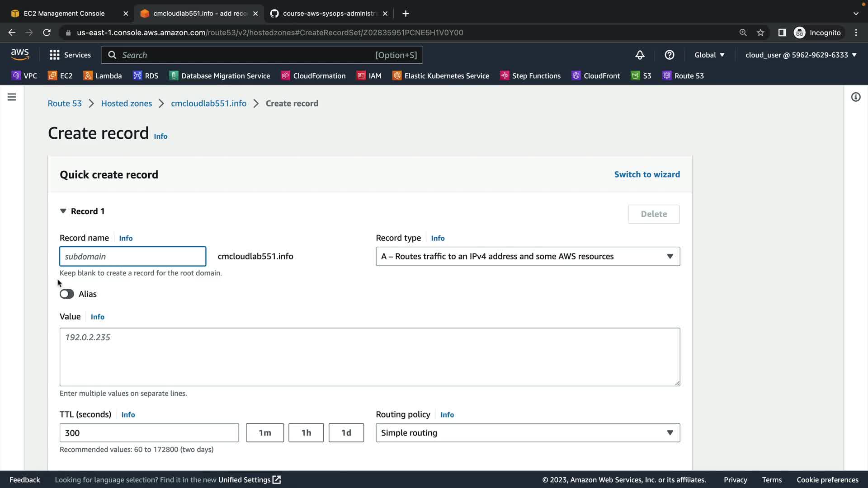Set TTL using the 1h button
Image resolution: width=868 pixels, height=488 pixels.
pyautogui.click(x=306, y=433)
